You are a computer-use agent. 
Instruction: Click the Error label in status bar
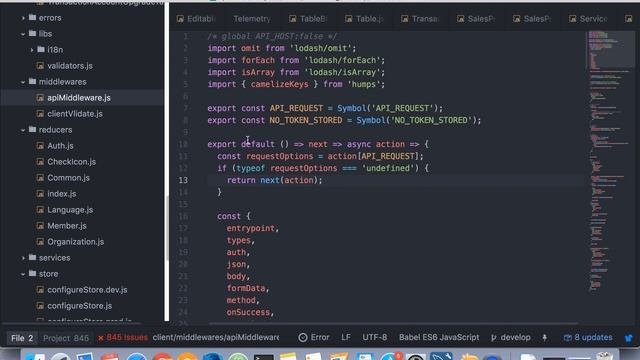click(320, 338)
